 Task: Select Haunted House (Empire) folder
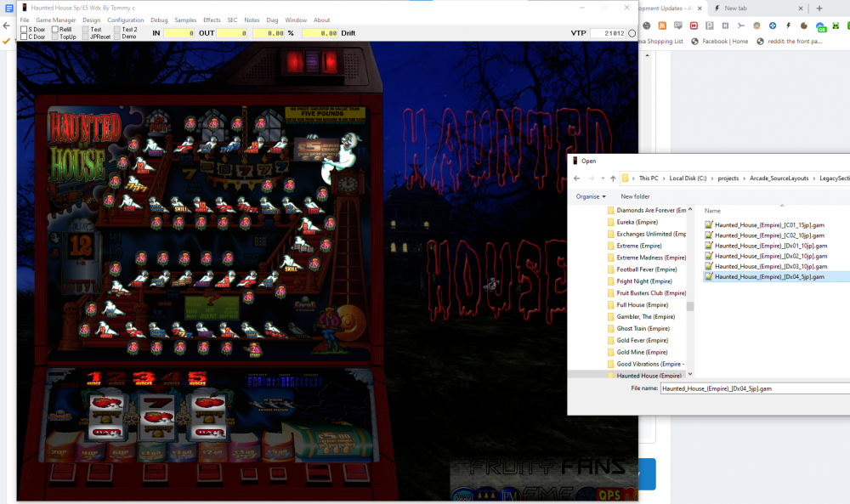point(644,375)
